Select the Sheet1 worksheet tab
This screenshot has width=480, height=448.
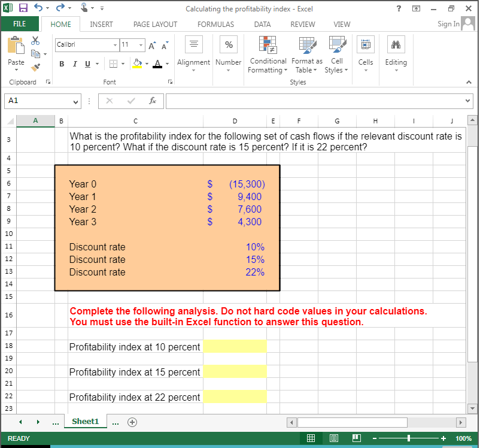(x=85, y=421)
